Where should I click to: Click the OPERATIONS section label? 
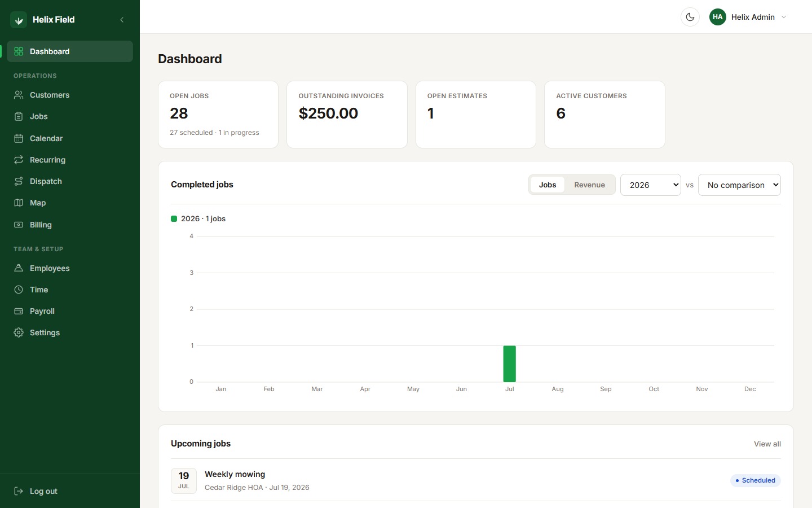click(35, 76)
